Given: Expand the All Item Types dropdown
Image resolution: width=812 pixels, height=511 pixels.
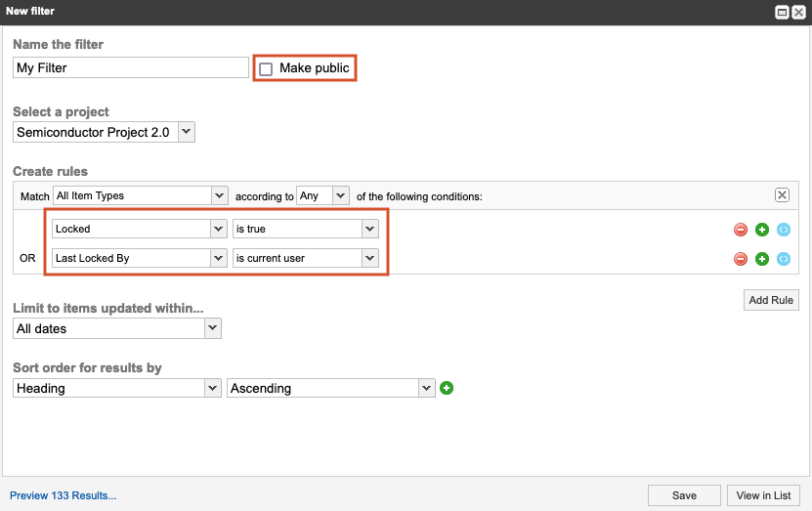Looking at the screenshot, I should [x=140, y=195].
